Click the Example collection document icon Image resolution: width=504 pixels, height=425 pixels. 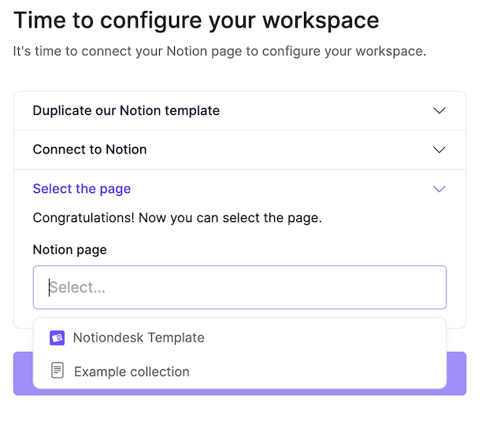coord(57,371)
